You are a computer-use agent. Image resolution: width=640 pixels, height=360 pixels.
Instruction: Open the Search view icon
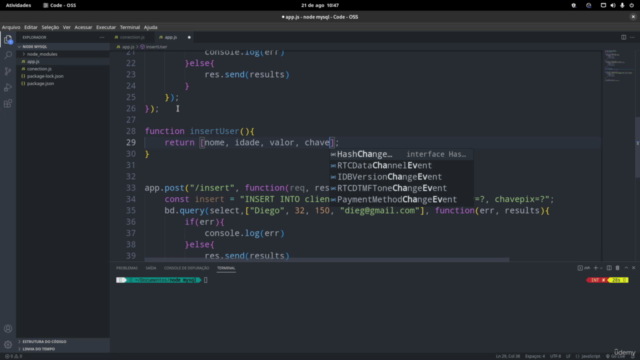(8, 55)
